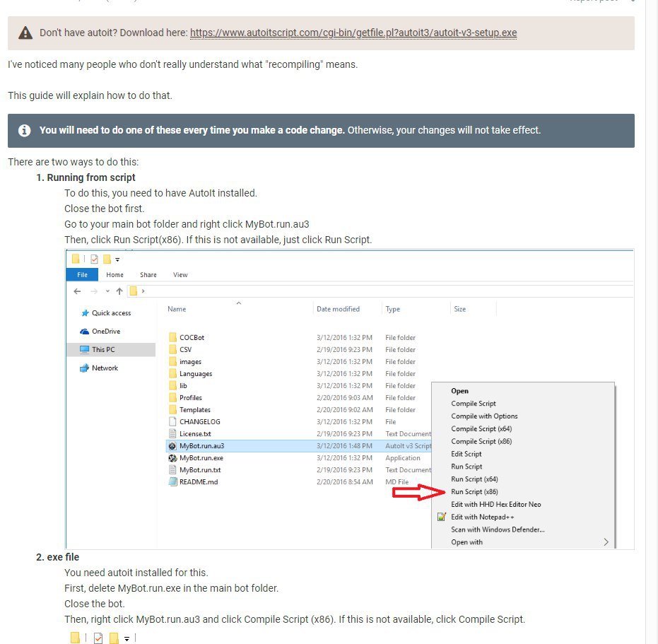Screen dimensions: 658x644
Task: Choose Open in the context menu
Action: [x=459, y=391]
